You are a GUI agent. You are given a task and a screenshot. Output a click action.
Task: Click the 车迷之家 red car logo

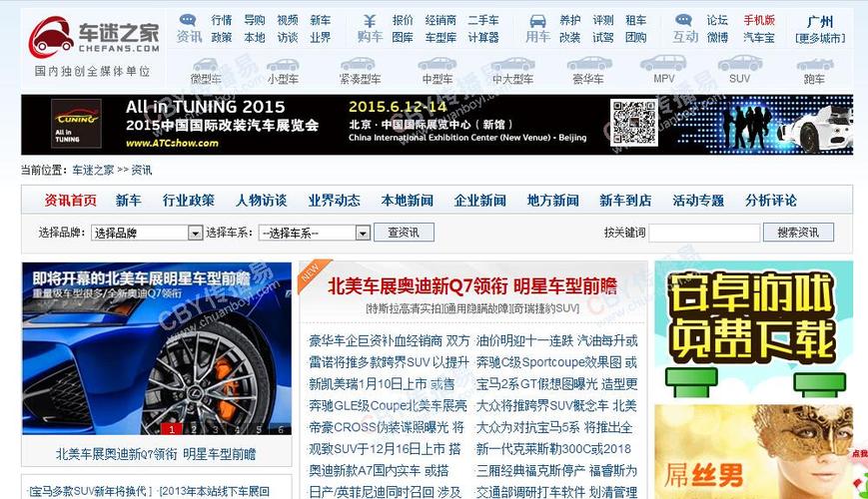pos(51,37)
